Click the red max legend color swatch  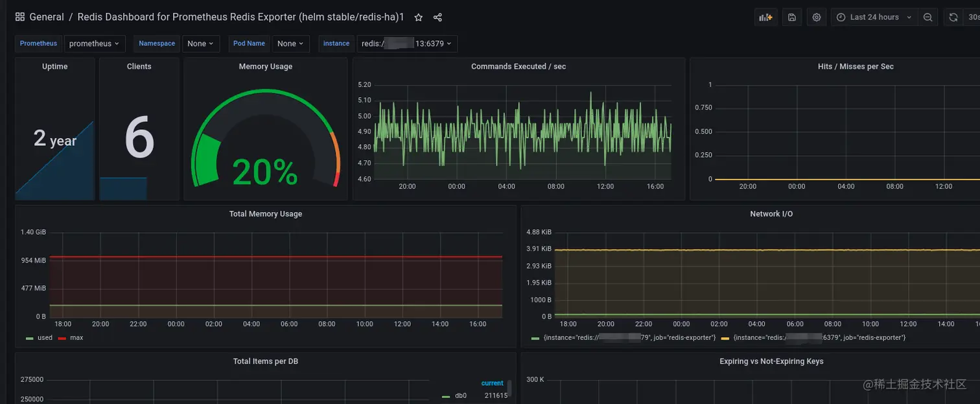pyautogui.click(x=62, y=339)
